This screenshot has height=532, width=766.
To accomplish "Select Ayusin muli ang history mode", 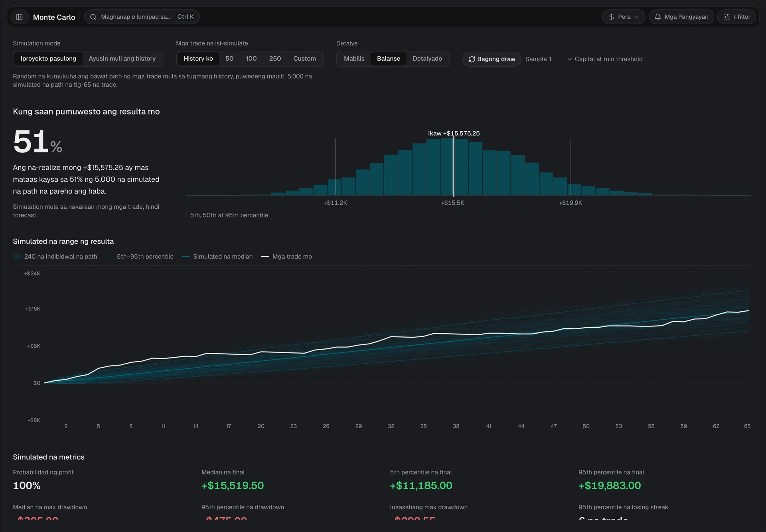I will (x=122, y=59).
